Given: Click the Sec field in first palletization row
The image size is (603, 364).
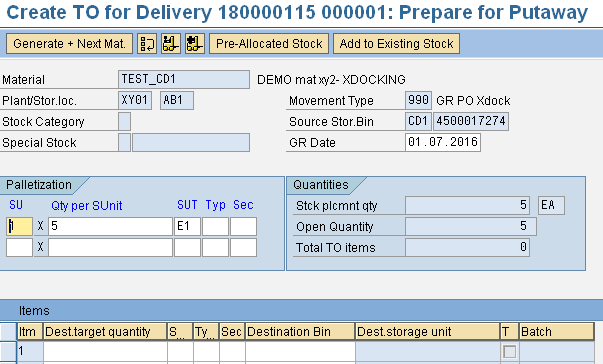Looking at the screenshot, I should (243, 226).
